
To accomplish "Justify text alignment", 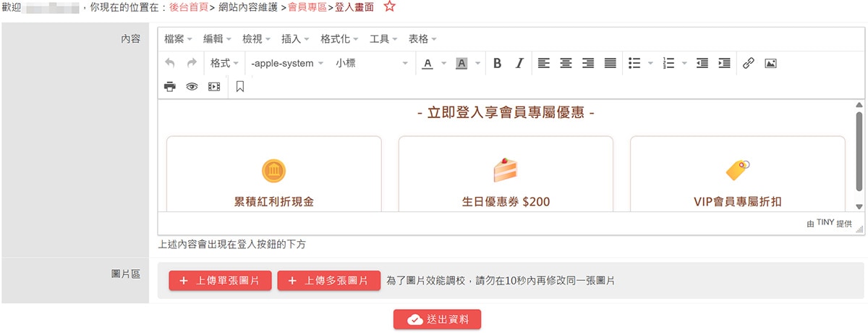I will pos(610,64).
